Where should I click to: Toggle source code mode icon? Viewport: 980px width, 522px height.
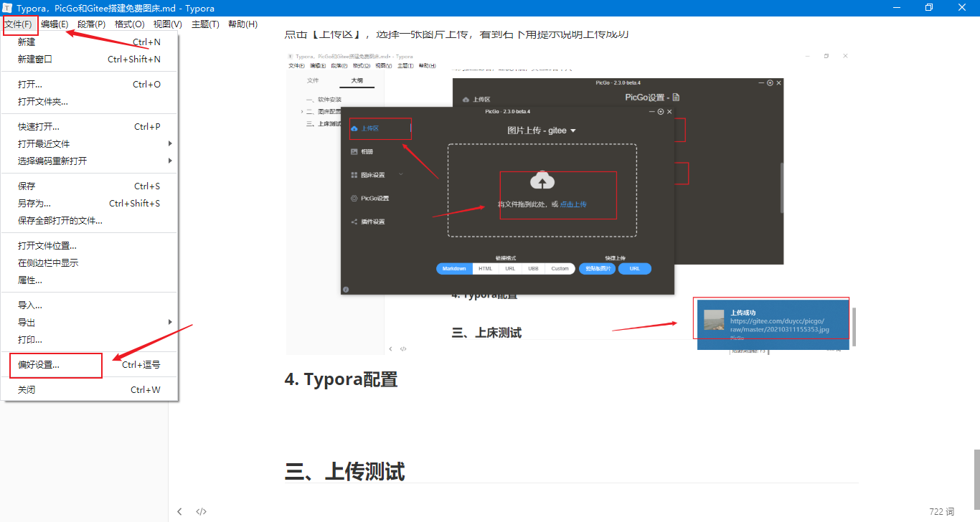202,512
